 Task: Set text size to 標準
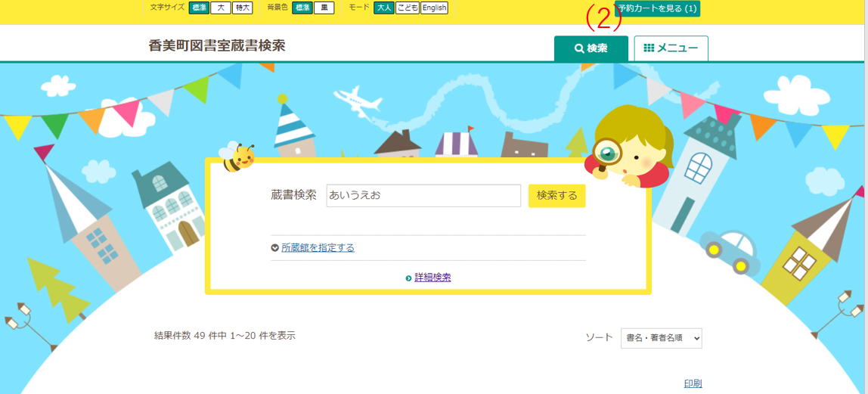click(x=199, y=8)
